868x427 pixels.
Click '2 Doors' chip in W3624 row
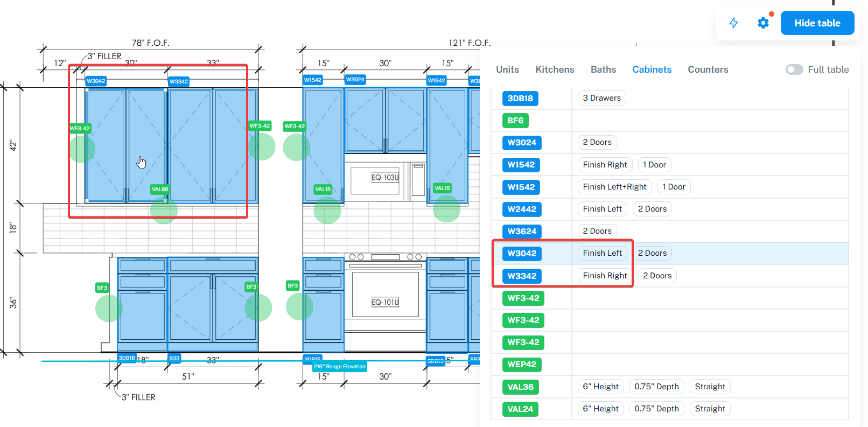pyautogui.click(x=597, y=231)
